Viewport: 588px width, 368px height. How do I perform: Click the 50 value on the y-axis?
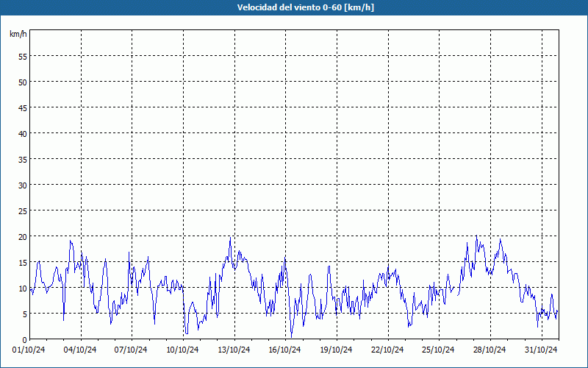click(x=23, y=82)
